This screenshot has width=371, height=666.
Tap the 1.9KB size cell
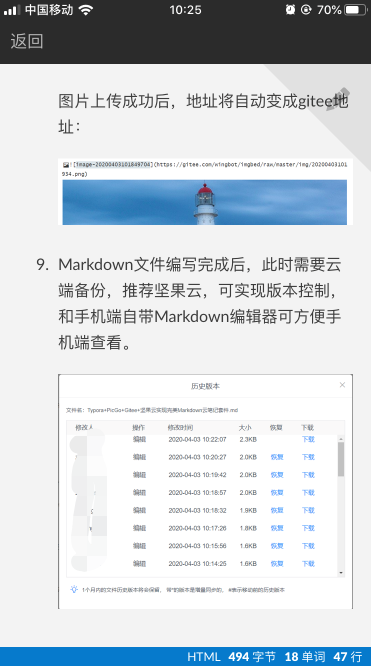point(248,510)
